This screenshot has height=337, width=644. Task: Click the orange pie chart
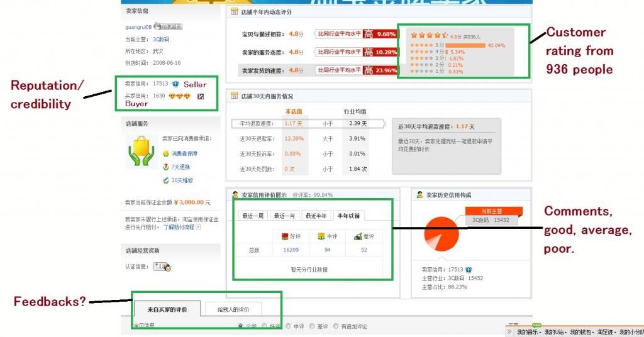pos(441,233)
